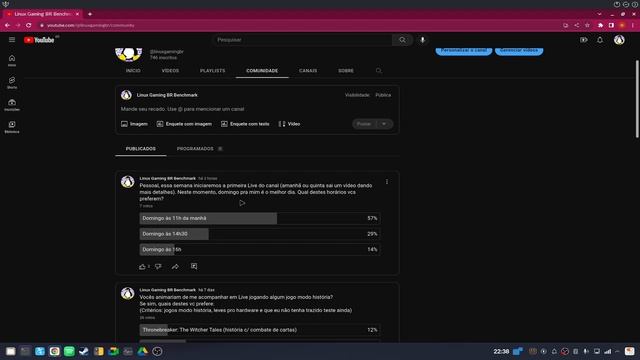Open the account avatar menu
Image resolution: width=640 pixels, height=360 pixels.
(x=619, y=40)
